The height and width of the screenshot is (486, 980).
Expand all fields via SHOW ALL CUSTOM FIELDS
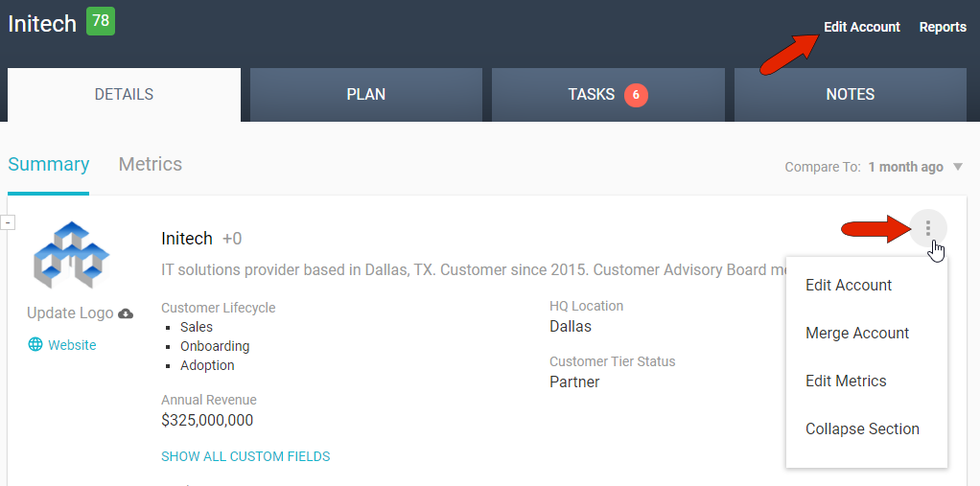click(245, 456)
